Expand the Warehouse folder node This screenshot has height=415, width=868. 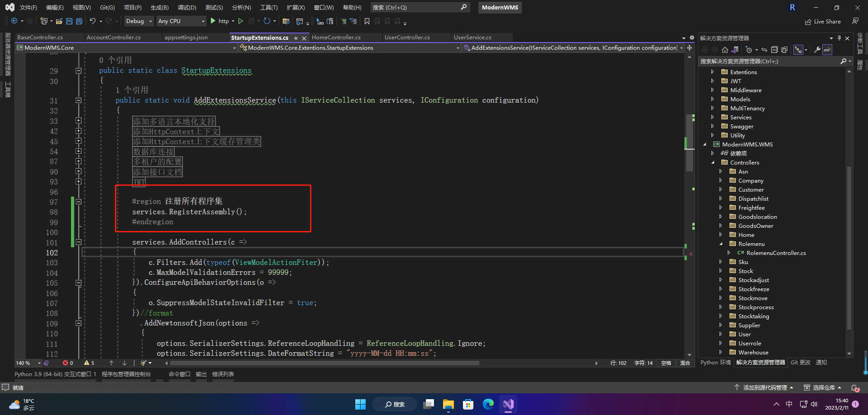click(720, 352)
